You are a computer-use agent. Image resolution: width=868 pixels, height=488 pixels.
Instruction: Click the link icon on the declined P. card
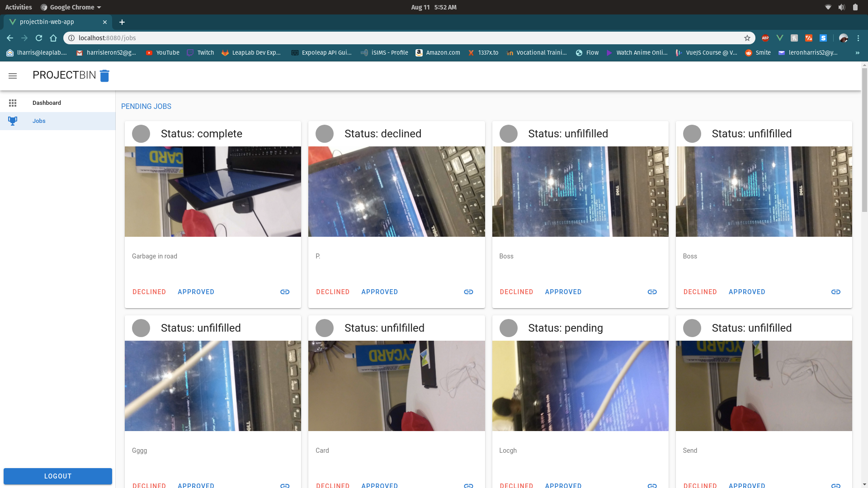point(468,292)
